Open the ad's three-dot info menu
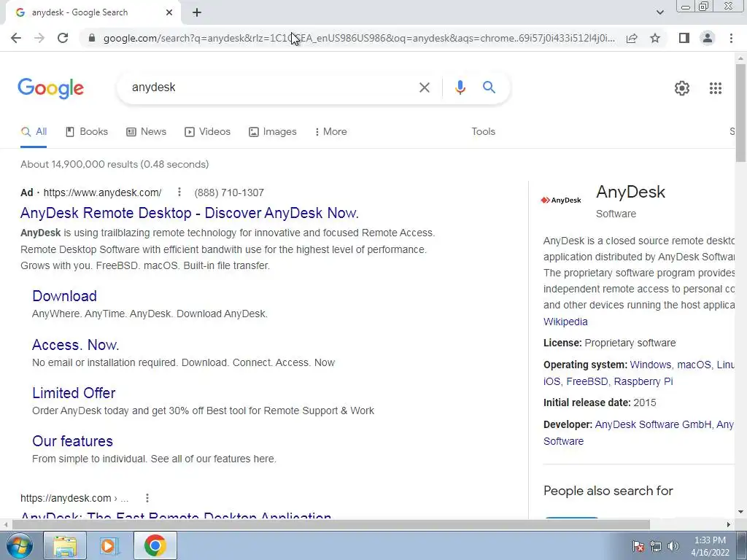Image resolution: width=747 pixels, height=560 pixels. (x=179, y=192)
